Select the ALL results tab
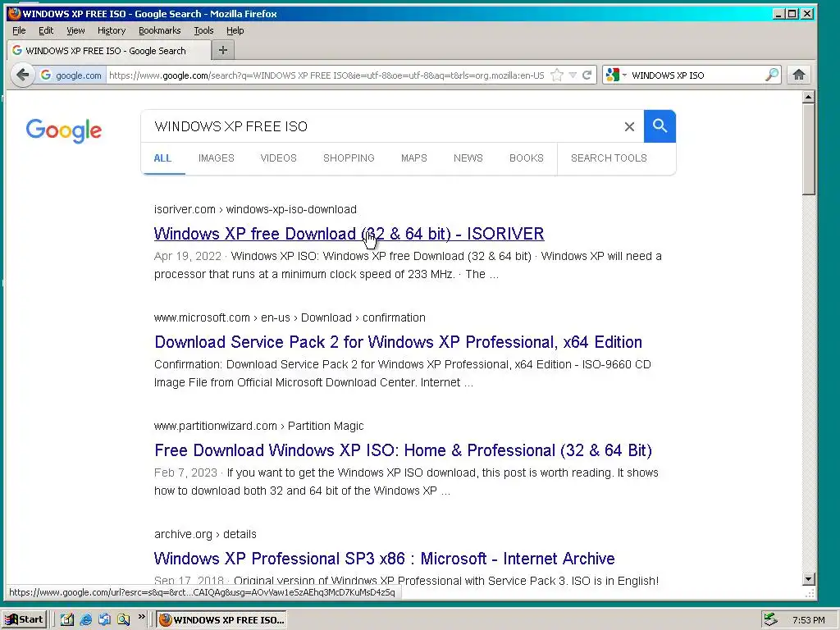This screenshot has height=630, width=840. 162,158
